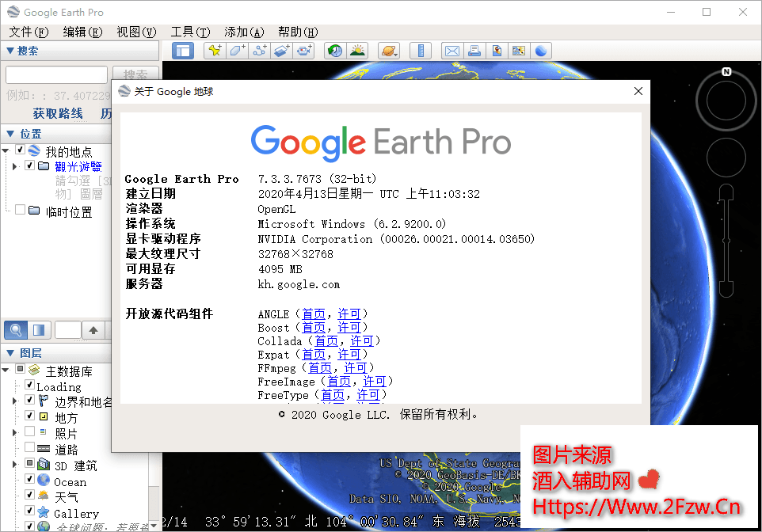Expand the 觀光游覽 folder node
The image size is (762, 532).
[x=14, y=166]
